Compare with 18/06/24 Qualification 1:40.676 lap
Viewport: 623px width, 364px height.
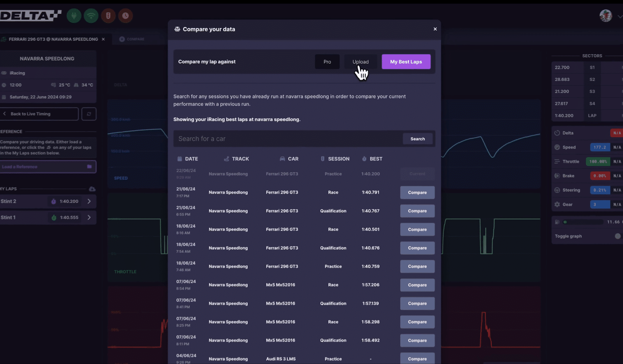(x=417, y=248)
